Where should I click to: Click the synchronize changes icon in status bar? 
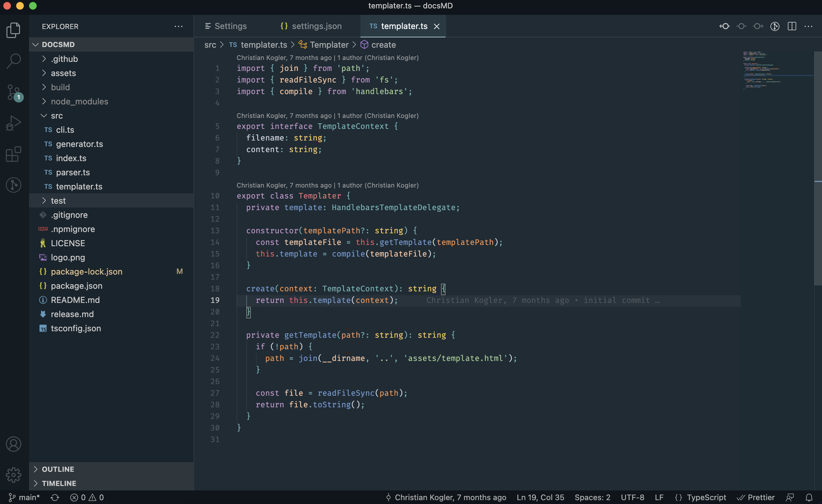(55, 497)
